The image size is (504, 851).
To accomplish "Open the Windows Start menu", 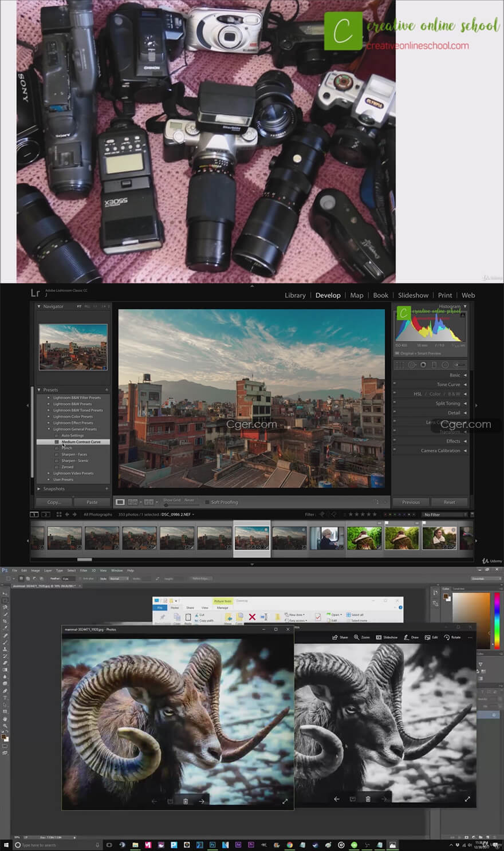I will pos(6,845).
